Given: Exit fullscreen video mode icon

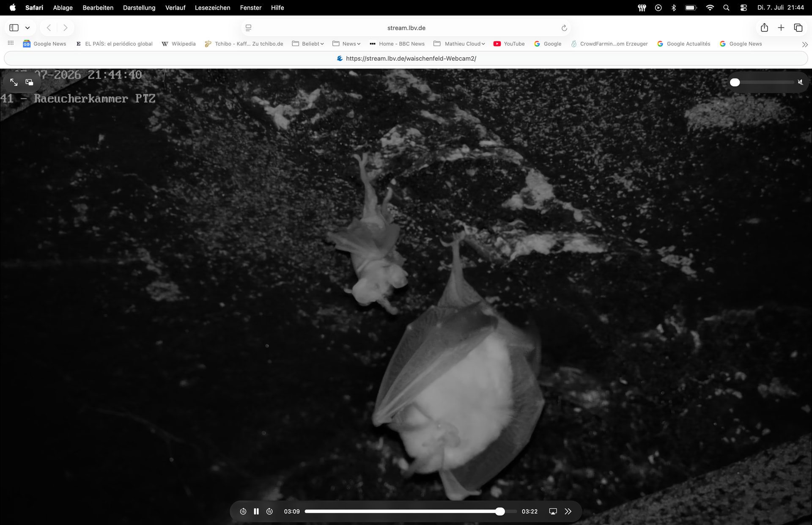Looking at the screenshot, I should (14, 82).
